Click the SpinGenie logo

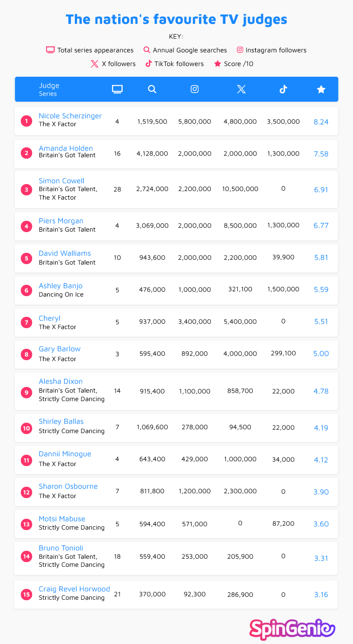[292, 629]
